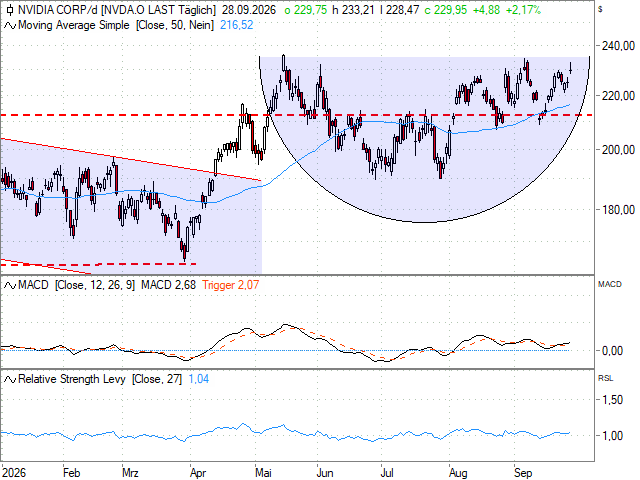Click the moving average parameters [Close, 50, Nein]

click(175, 25)
